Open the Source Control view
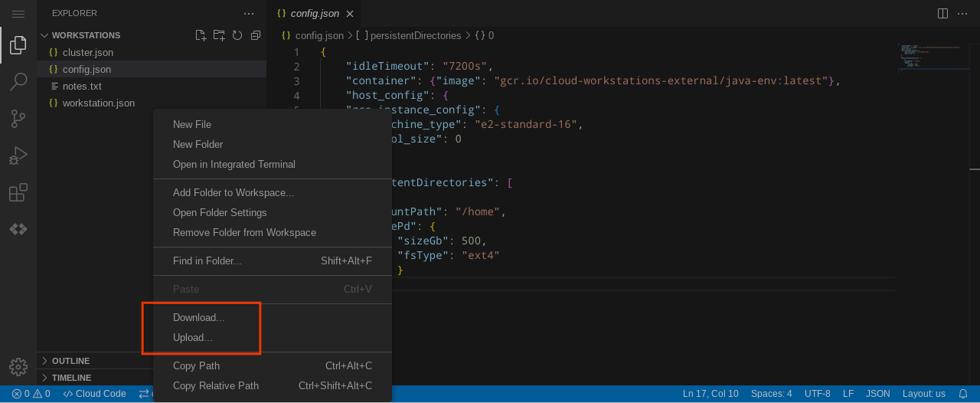The height and width of the screenshot is (403, 980). [18, 119]
